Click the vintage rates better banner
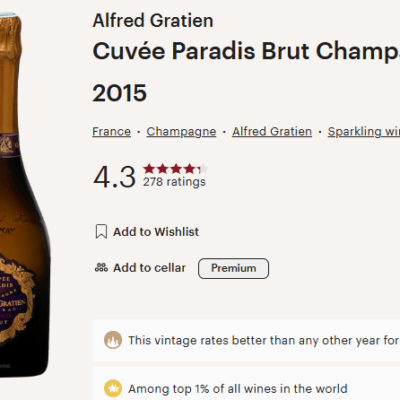Image resolution: width=400 pixels, height=400 pixels. click(246, 340)
